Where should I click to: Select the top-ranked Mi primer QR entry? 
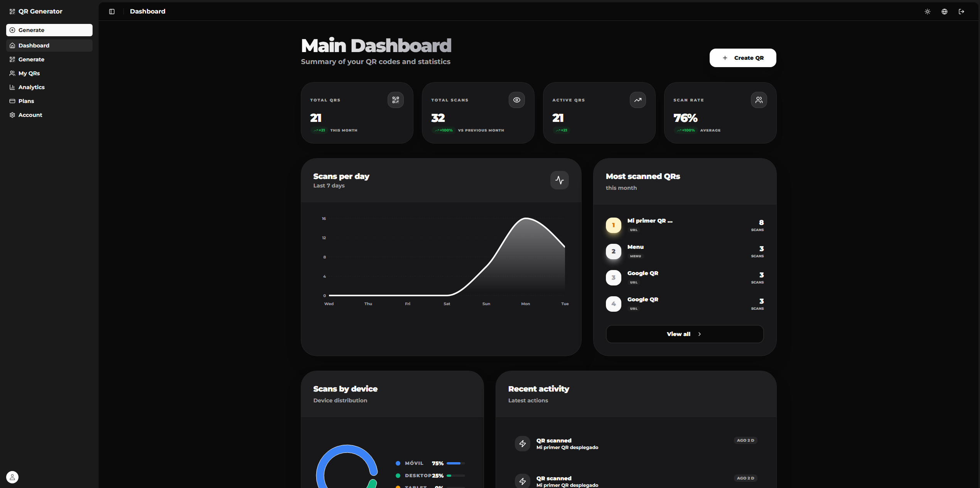[650, 221]
